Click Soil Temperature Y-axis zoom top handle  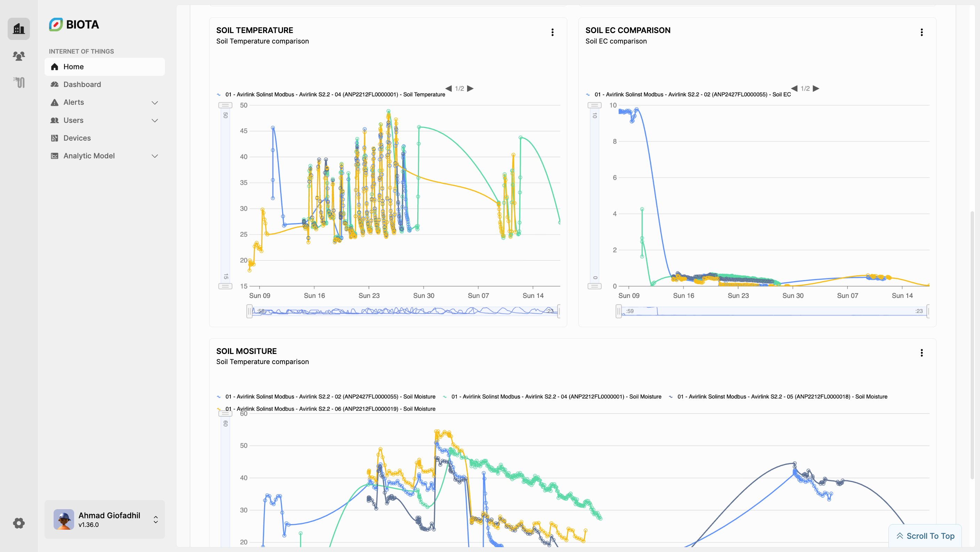point(225,105)
